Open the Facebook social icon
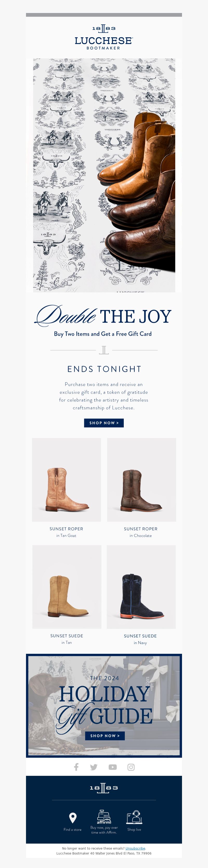This screenshot has height=868, width=208. pyautogui.click(x=76, y=767)
